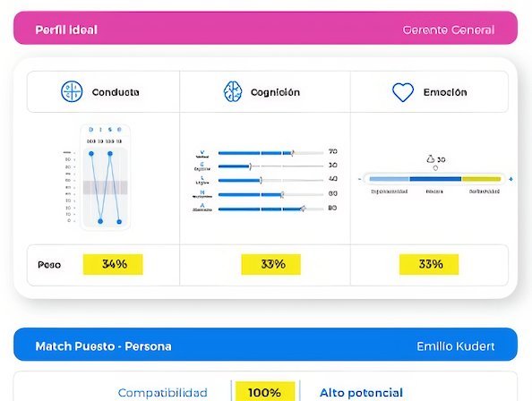
Task: Click the 100% compatibility box
Action: click(x=265, y=392)
